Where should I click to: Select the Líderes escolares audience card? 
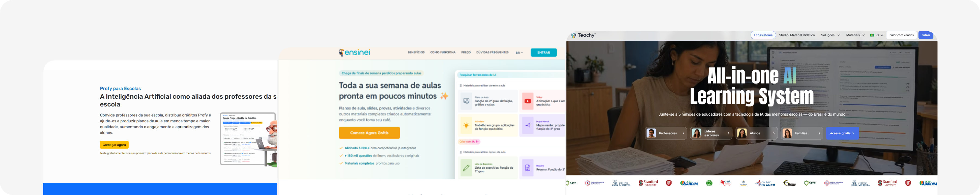click(711, 134)
